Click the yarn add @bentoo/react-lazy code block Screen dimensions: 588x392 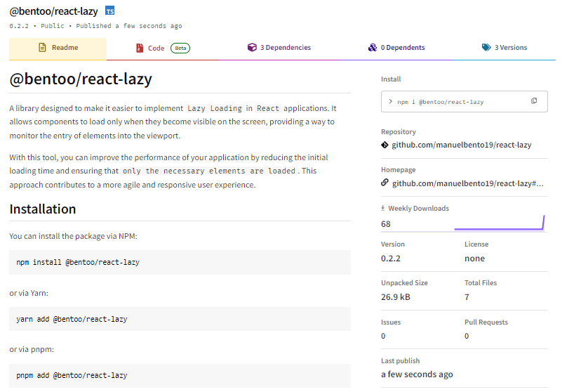pyautogui.click(x=180, y=319)
